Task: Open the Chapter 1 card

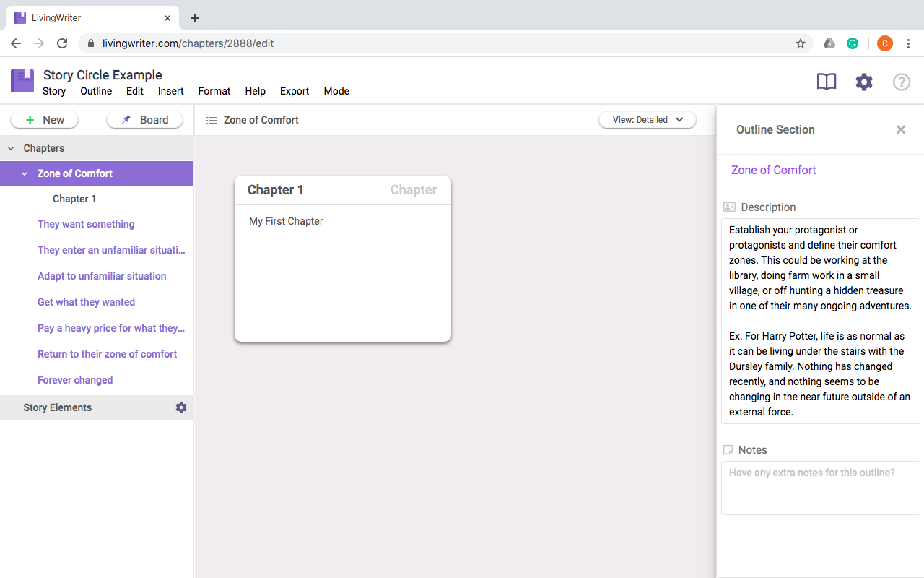Action: tap(343, 259)
